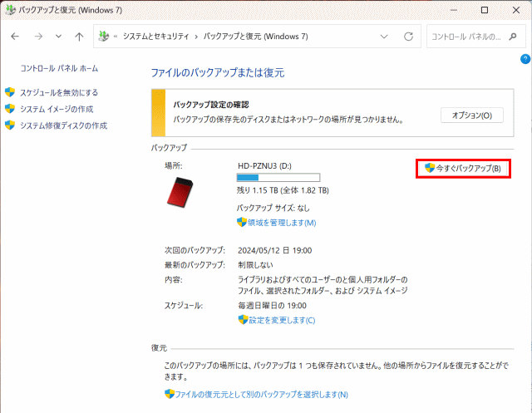
Task: Click スケジュールを無効にする link
Action: click(x=59, y=92)
